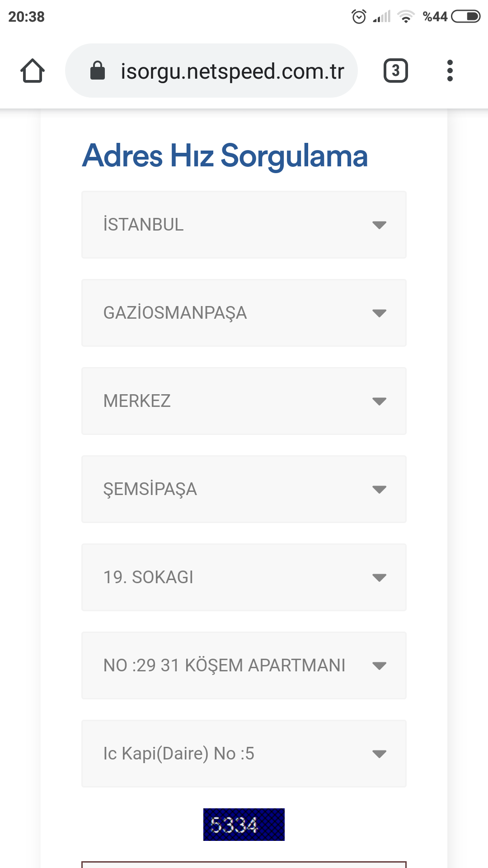
Task: Tap the captcha input field below the code
Action: click(244, 864)
